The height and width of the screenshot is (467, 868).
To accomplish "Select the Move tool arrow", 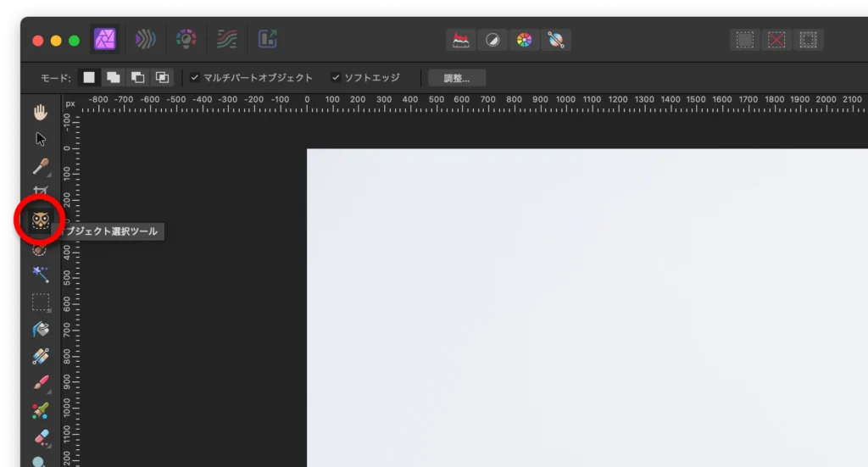I will point(41,139).
